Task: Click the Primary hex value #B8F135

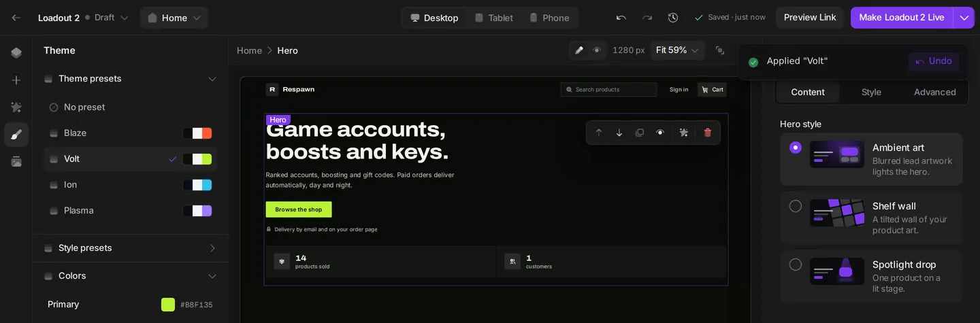Action: pyautogui.click(x=197, y=305)
